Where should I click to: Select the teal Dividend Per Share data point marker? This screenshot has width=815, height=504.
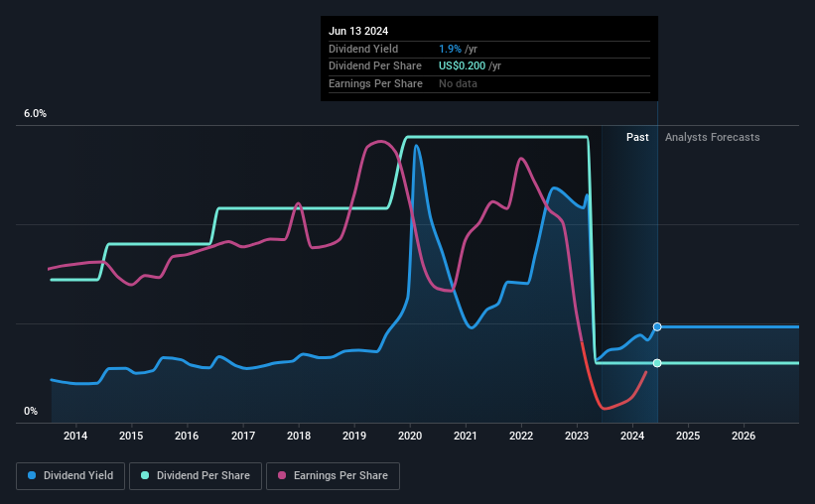(657, 363)
